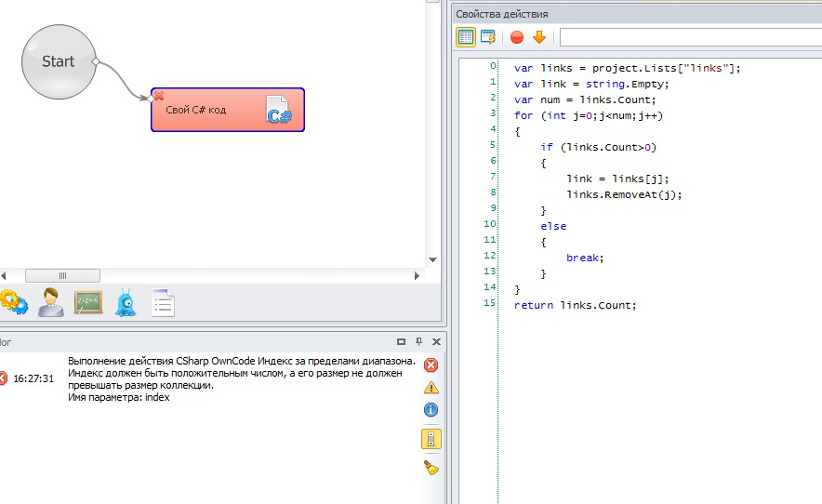
Task: Switch to table view in action properties
Action: 466,37
